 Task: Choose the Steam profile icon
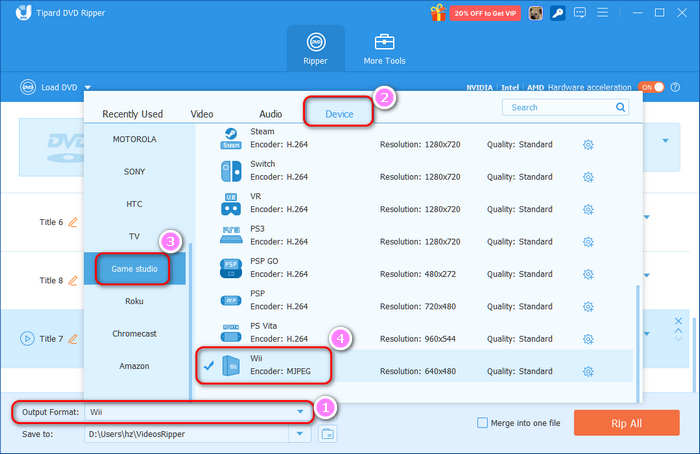231,138
